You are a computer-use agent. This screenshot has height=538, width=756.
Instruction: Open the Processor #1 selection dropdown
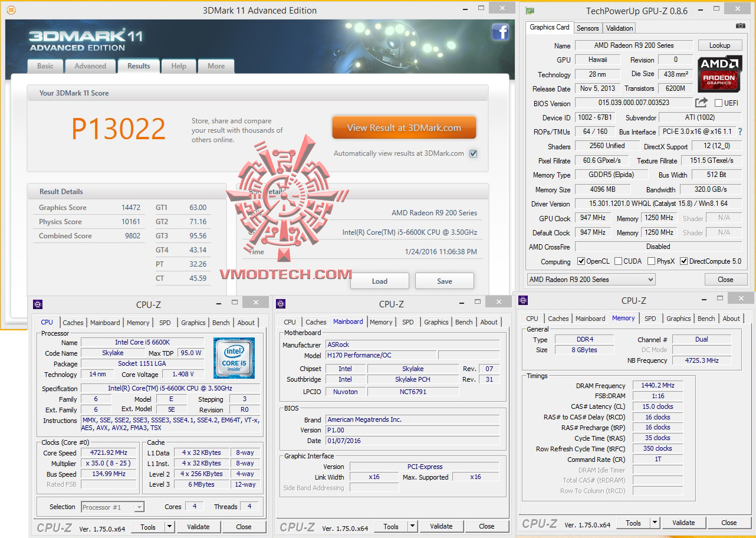pos(113,507)
